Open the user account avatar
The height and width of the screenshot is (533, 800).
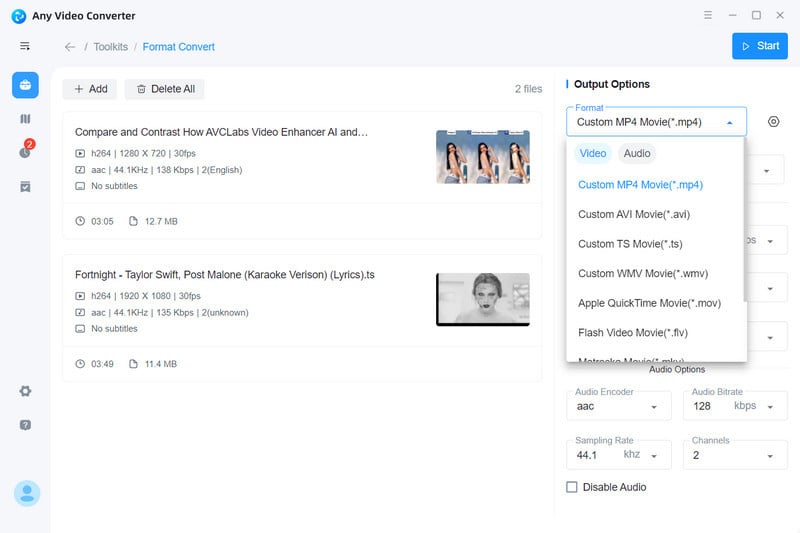coord(27,493)
